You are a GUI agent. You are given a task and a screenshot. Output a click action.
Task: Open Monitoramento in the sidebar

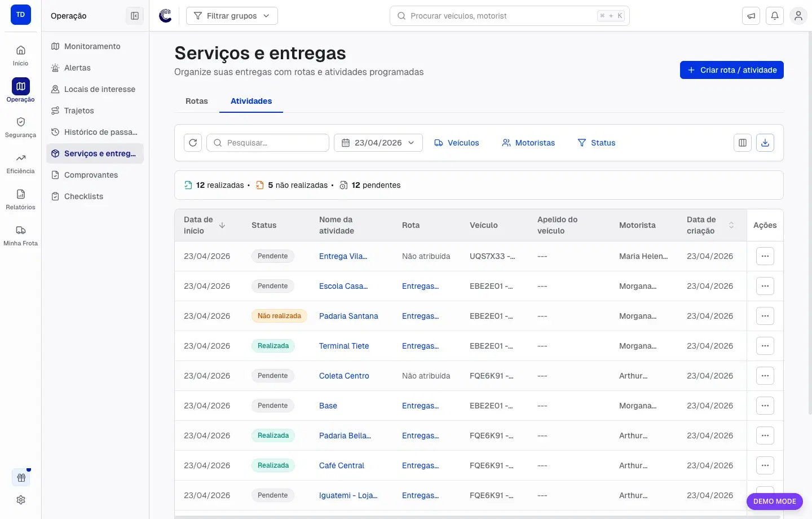coord(95,46)
